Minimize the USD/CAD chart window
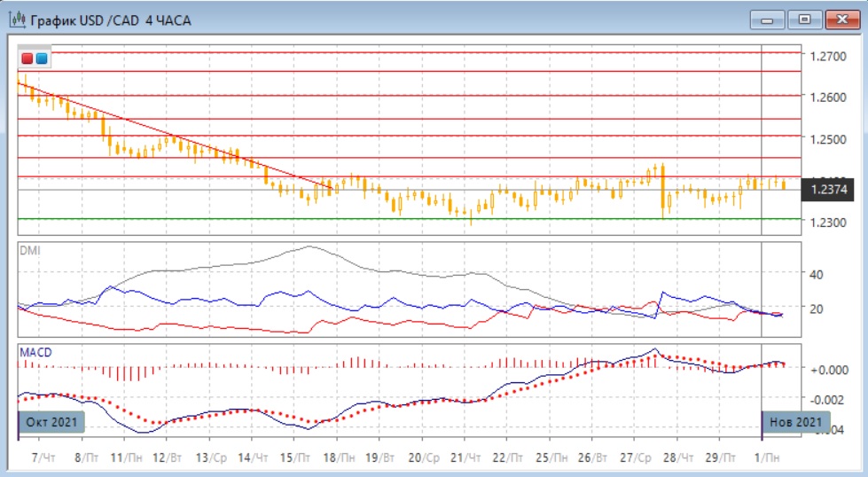The image size is (868, 477). [768, 19]
